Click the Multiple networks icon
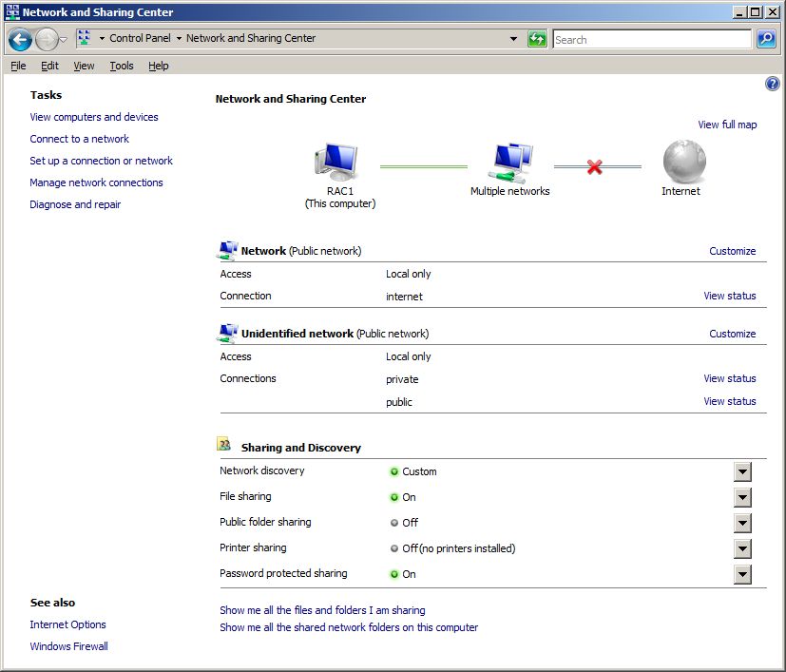 coord(509,163)
